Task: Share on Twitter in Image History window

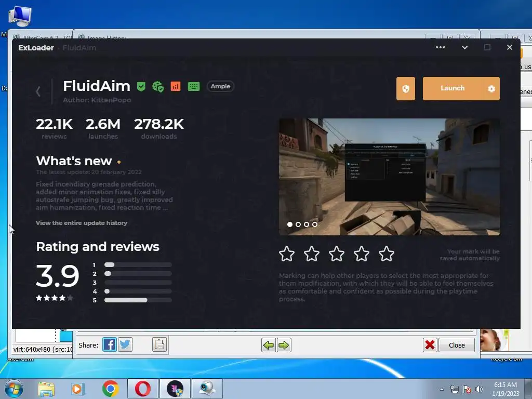Action: click(x=125, y=345)
